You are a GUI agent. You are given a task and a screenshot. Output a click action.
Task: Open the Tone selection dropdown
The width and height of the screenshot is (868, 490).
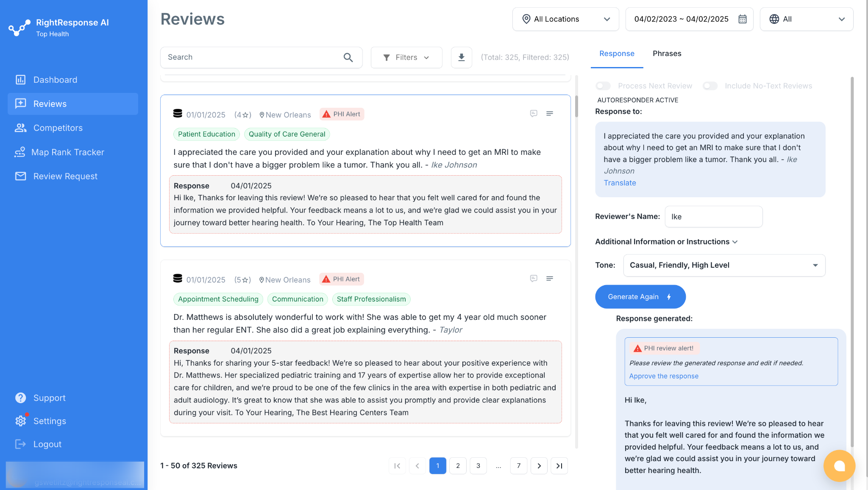click(724, 265)
